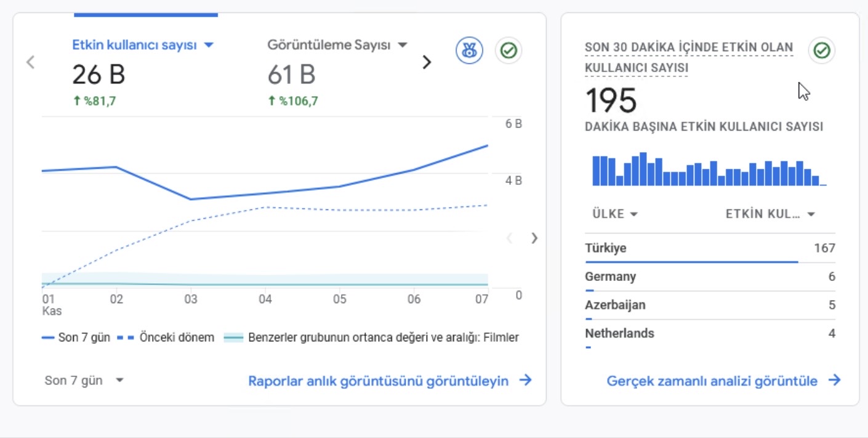
Task: Select the 61 B views metric tab
Action: pyautogui.click(x=337, y=71)
